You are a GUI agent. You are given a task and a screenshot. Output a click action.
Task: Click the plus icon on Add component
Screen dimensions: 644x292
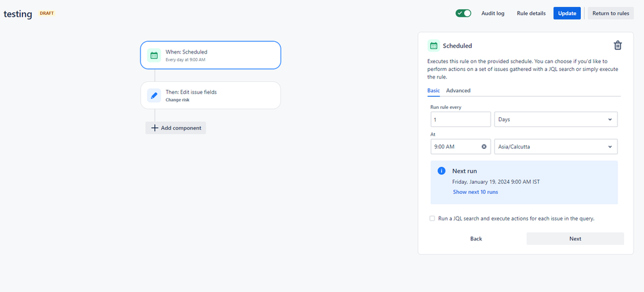click(x=155, y=128)
